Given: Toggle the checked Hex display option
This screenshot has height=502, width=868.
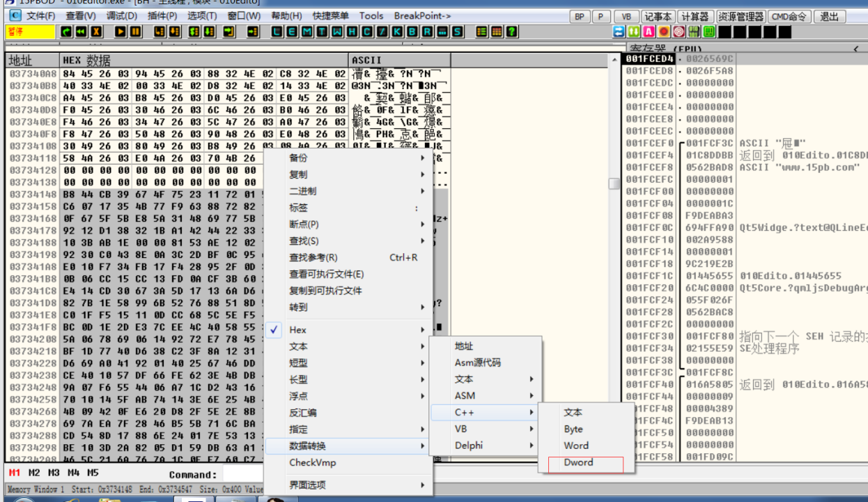Looking at the screenshot, I should point(297,330).
